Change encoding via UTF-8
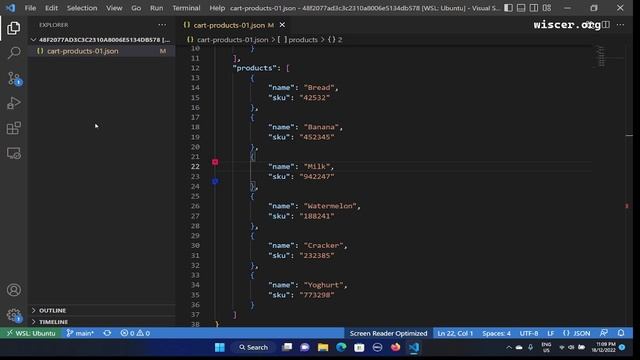This screenshot has width=640, height=360. (529, 333)
